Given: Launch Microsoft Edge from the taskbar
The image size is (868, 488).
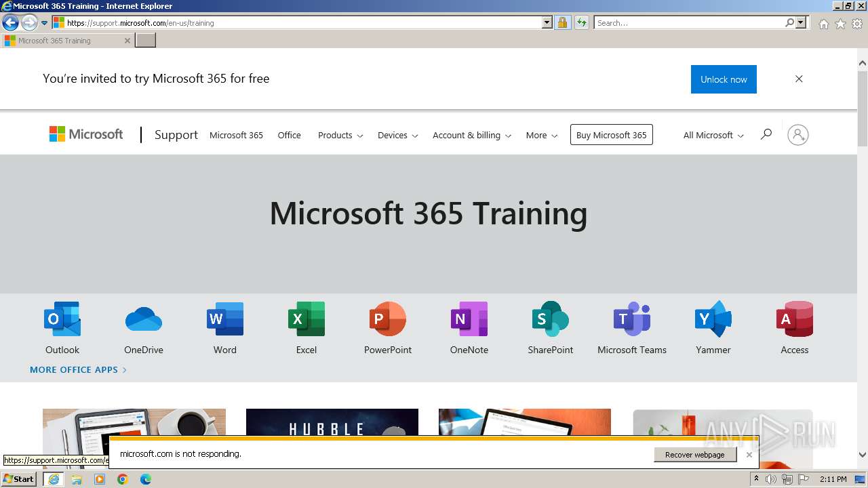Looking at the screenshot, I should pos(146,479).
